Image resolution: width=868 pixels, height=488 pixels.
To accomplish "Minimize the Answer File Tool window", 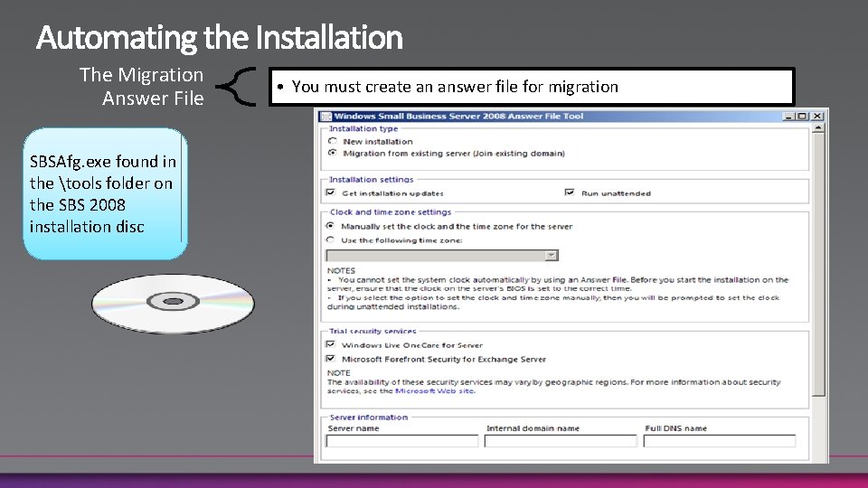I will tap(788, 117).
